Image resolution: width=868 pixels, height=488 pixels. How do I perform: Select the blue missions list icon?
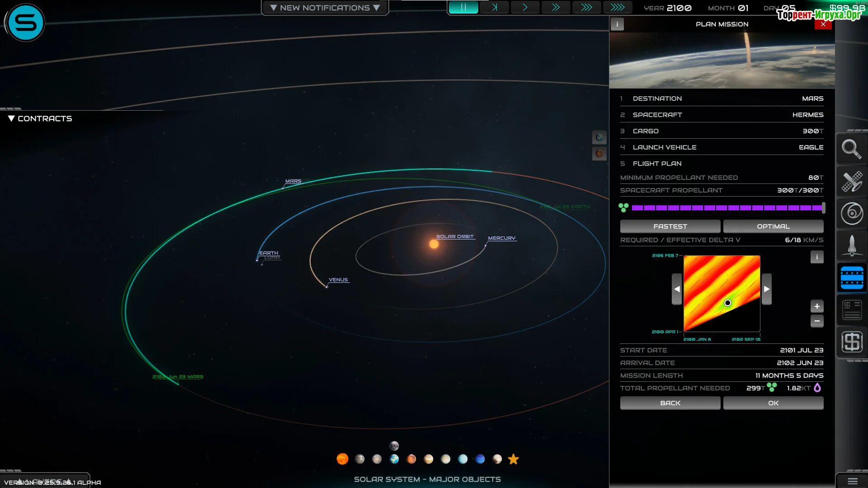coord(852,278)
